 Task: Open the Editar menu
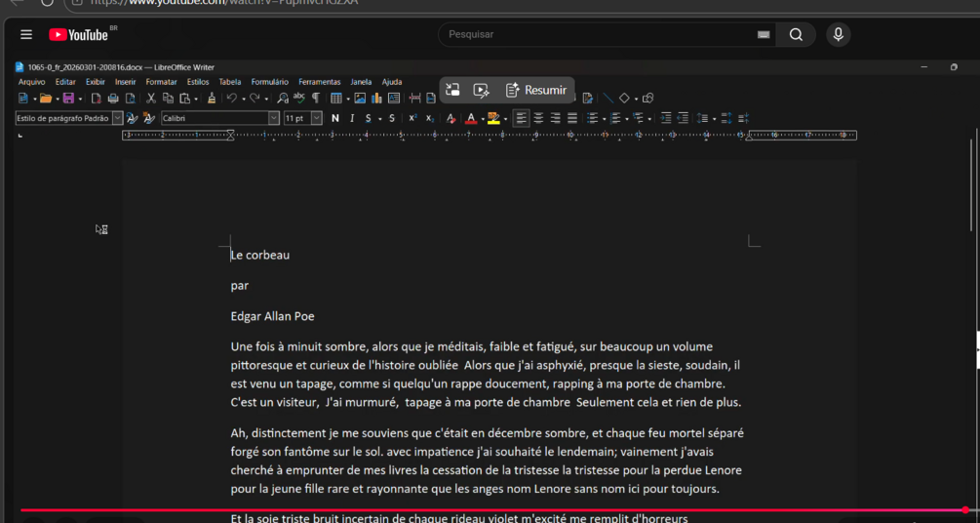[65, 82]
